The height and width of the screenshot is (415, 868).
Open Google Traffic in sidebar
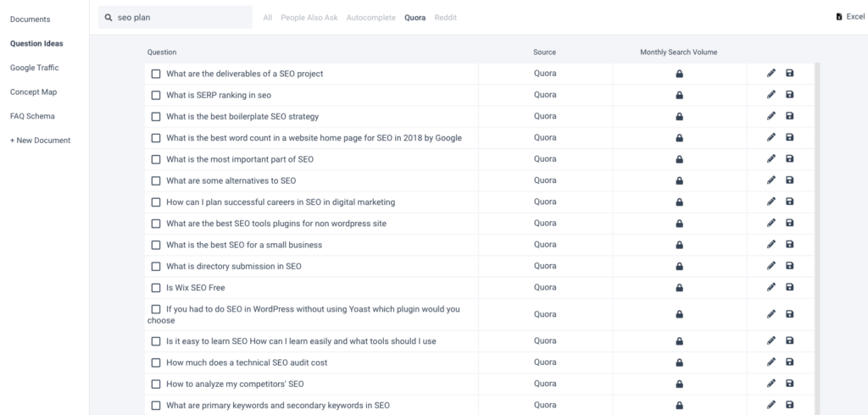(x=35, y=68)
